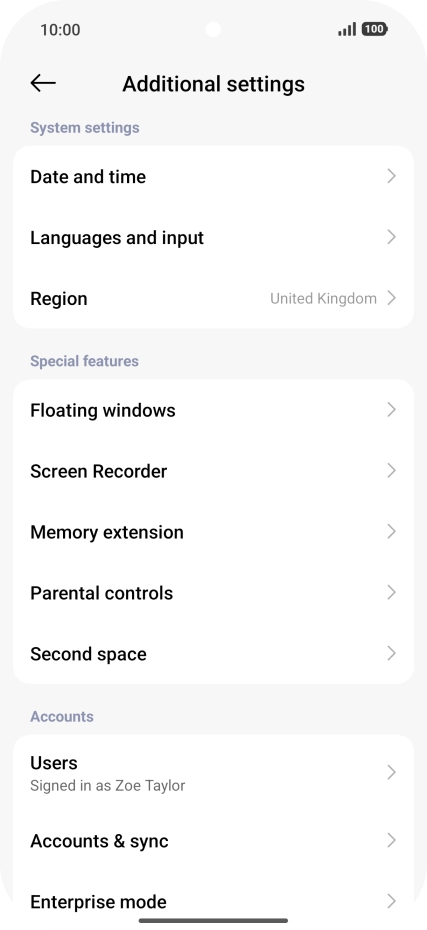
Task: Tap the chevron next to United Kingdom
Action: coord(391,298)
